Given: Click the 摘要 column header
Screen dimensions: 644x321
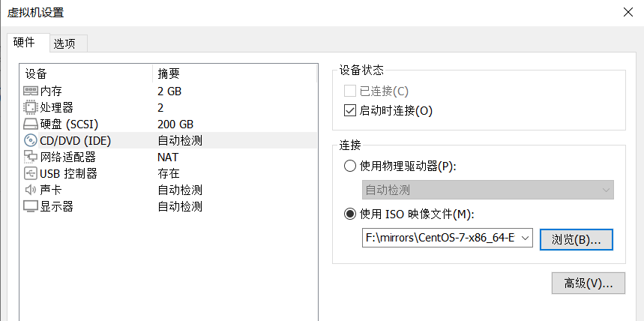Looking at the screenshot, I should pos(168,73).
